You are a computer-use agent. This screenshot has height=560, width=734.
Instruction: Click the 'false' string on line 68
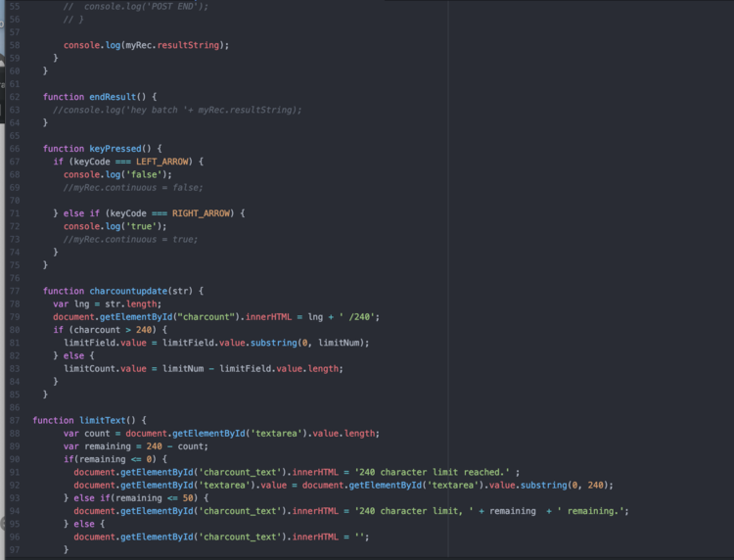tap(144, 174)
